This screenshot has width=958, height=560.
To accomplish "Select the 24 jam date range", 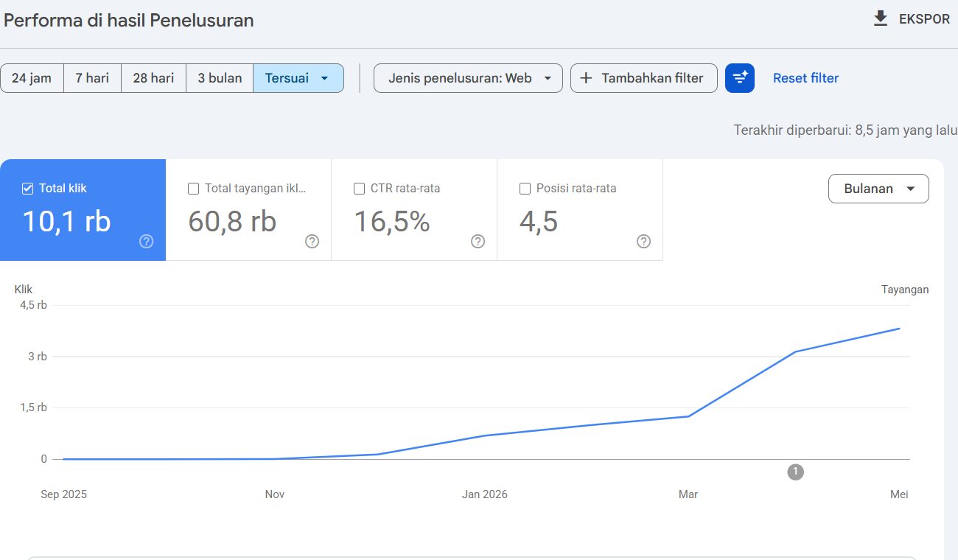I will pos(32,78).
